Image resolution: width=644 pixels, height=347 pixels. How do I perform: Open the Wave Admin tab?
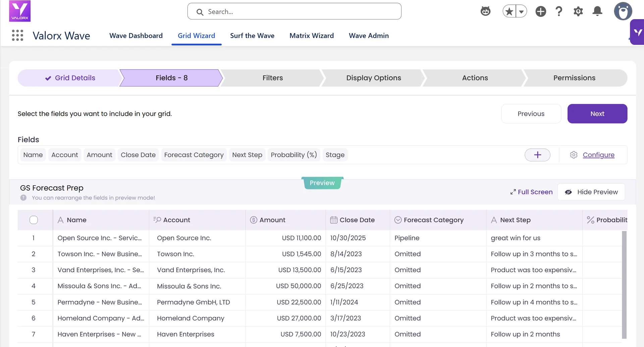coord(369,36)
